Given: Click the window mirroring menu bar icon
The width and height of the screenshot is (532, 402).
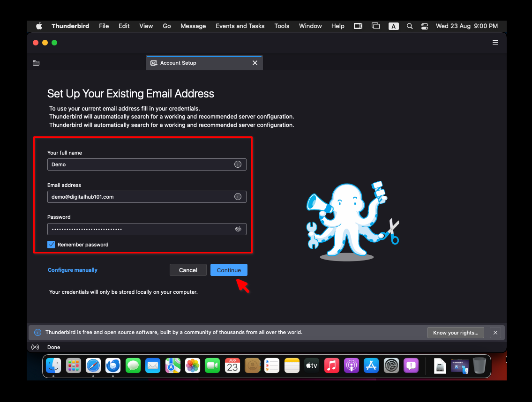Looking at the screenshot, I should click(375, 26).
